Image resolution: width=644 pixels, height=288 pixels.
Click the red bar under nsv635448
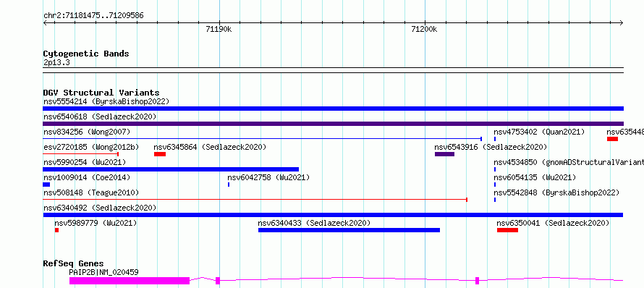612,139
